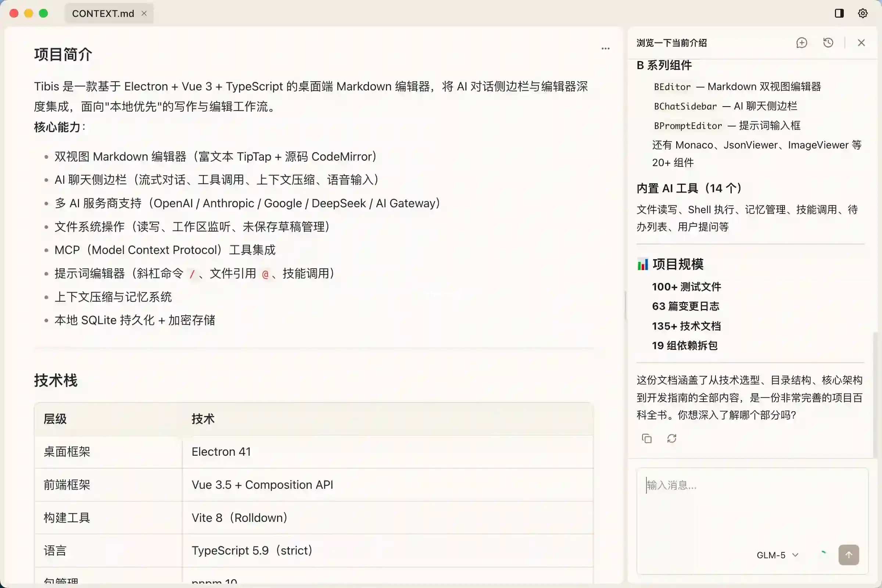Open the GLM-5 model dropdown
The width and height of the screenshot is (882, 588).
click(x=777, y=555)
